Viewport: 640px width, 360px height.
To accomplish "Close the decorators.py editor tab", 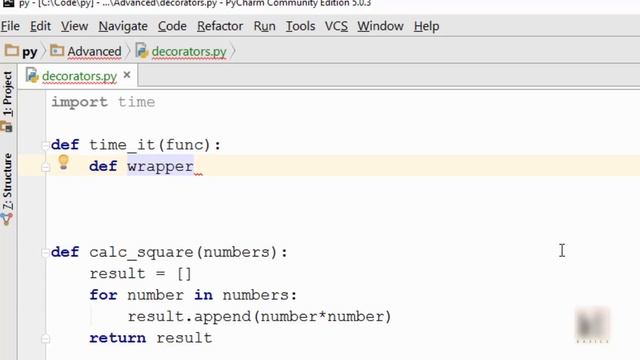I will pos(127,75).
